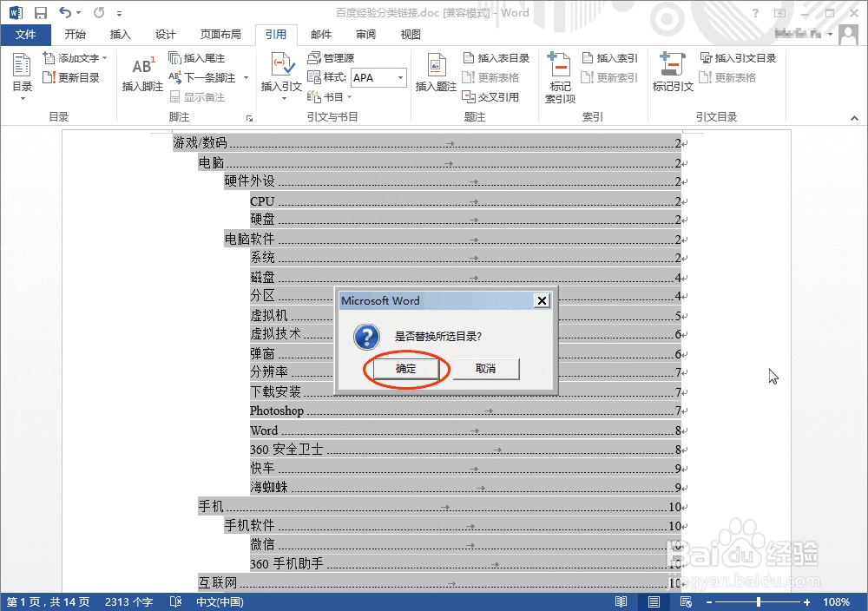Expand the Next Footnote dropdown arrow

(246, 77)
